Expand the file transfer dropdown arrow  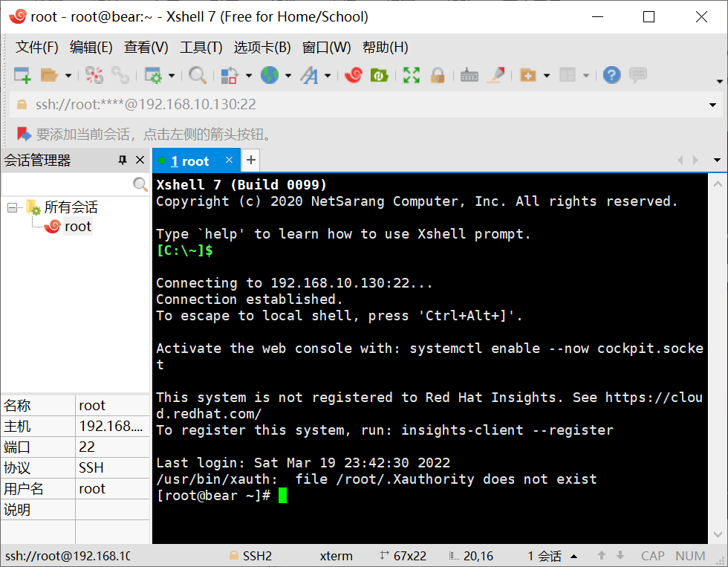(249, 76)
